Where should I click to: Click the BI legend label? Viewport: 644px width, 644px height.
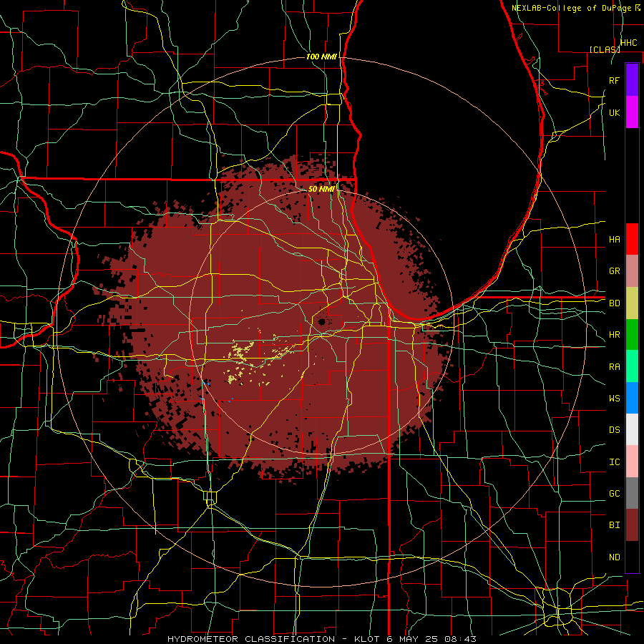pos(614,525)
